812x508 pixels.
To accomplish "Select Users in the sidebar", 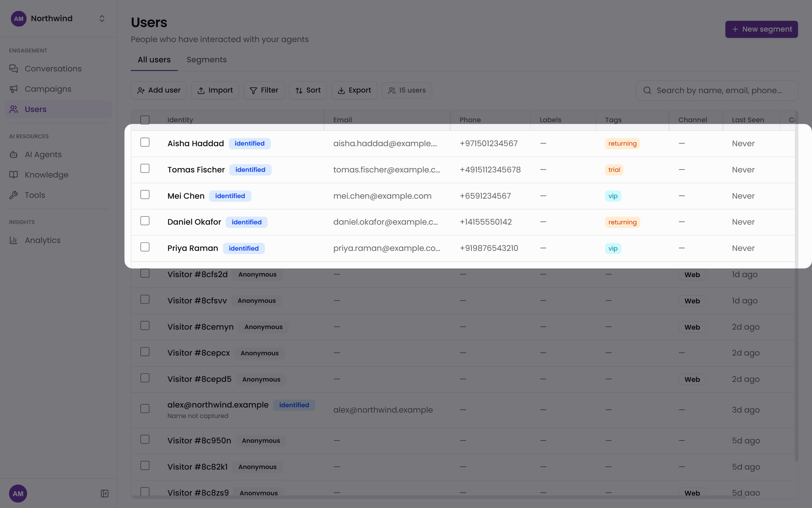I will tap(58, 109).
